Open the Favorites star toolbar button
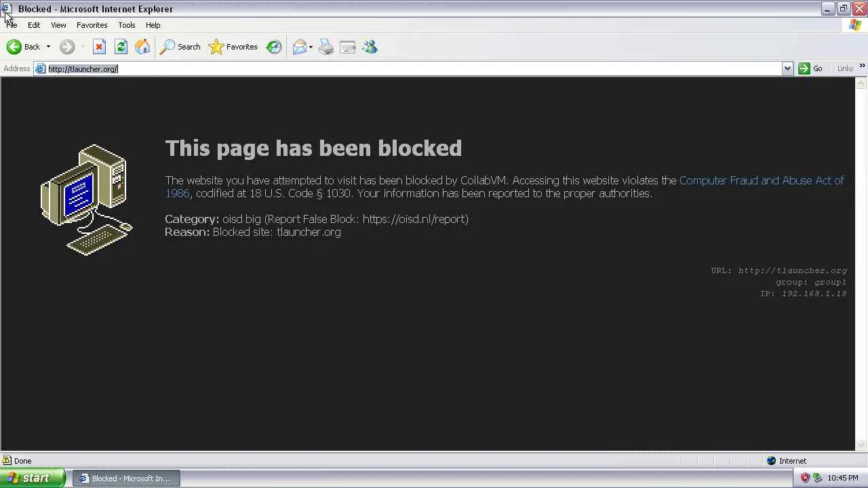868x488 pixels. click(x=233, y=47)
